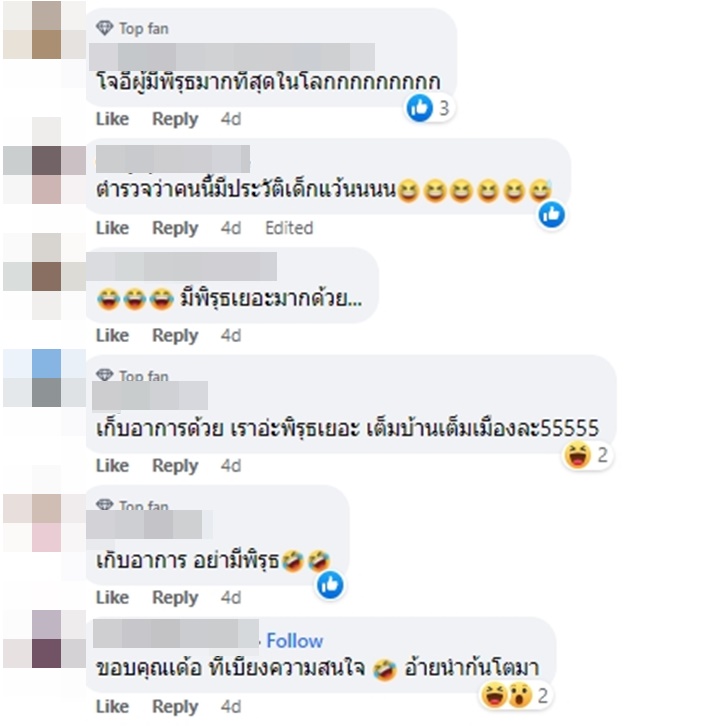Click the like reaction under เก็บอาการ อย่ามีพิรุธ
Image resolution: width=728 pixels, height=726 pixels.
[x=330, y=584]
